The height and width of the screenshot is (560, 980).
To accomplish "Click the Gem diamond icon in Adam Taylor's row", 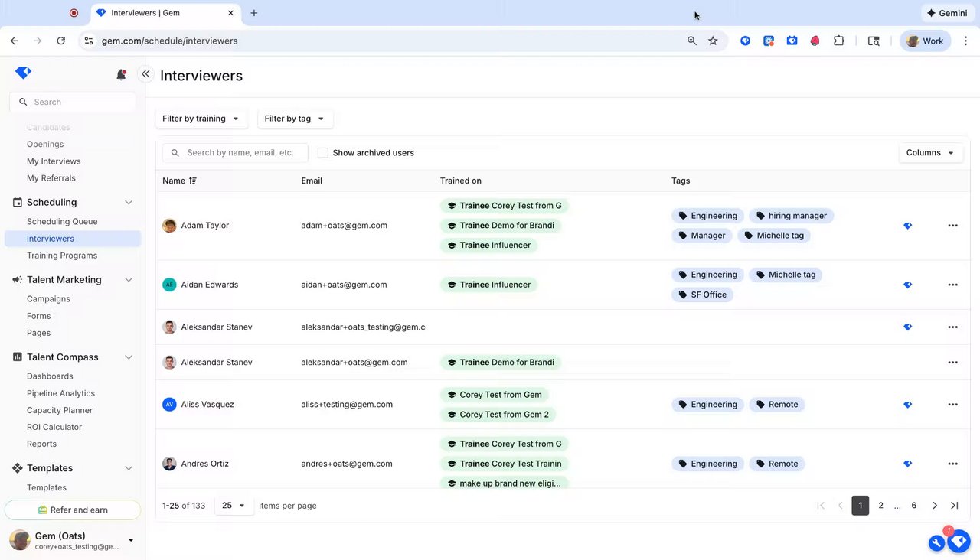I will pyautogui.click(x=908, y=226).
